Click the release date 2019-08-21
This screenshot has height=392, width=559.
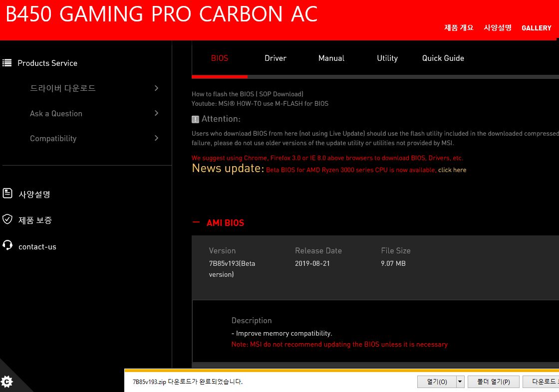(312, 263)
